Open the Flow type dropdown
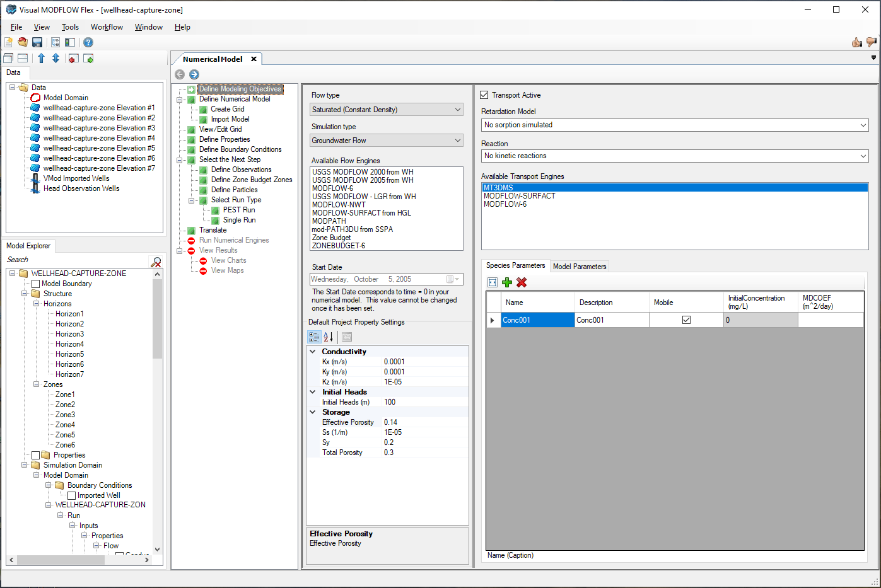 pyautogui.click(x=457, y=109)
